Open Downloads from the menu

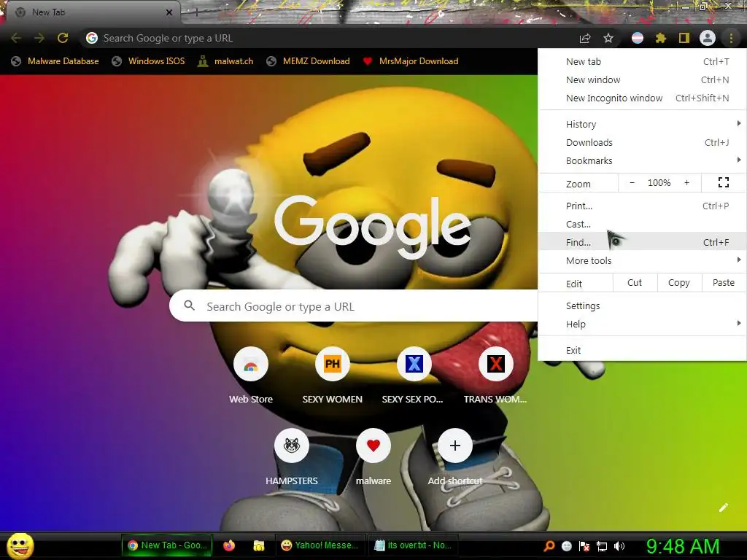(x=642, y=142)
